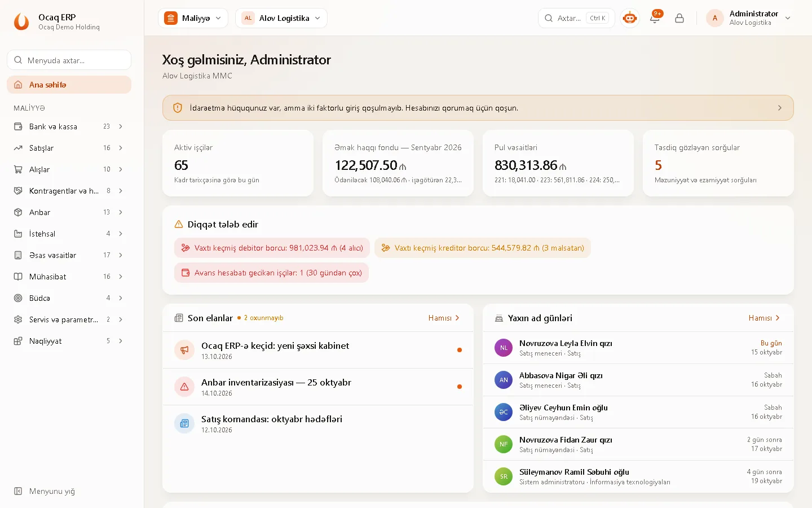Viewport: 812px width, 508px height.
Task: Click NF avatar for Novruzova Fidan
Action: pos(504,444)
